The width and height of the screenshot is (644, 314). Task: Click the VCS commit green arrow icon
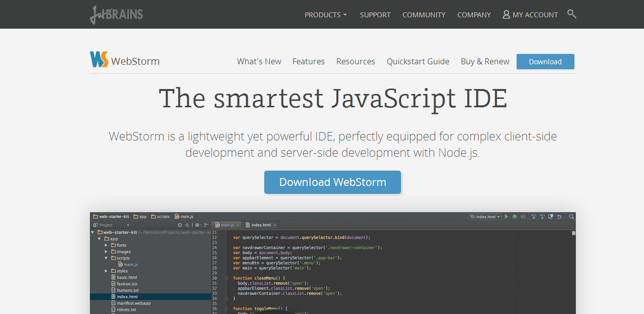tap(542, 217)
